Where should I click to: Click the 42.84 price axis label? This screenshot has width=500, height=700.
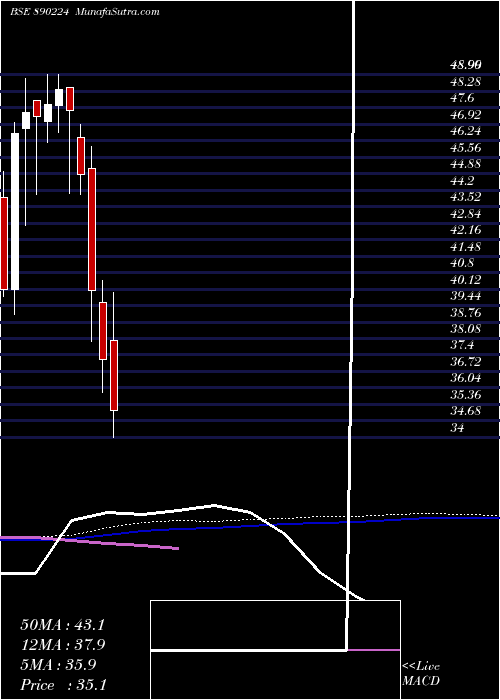click(x=466, y=213)
